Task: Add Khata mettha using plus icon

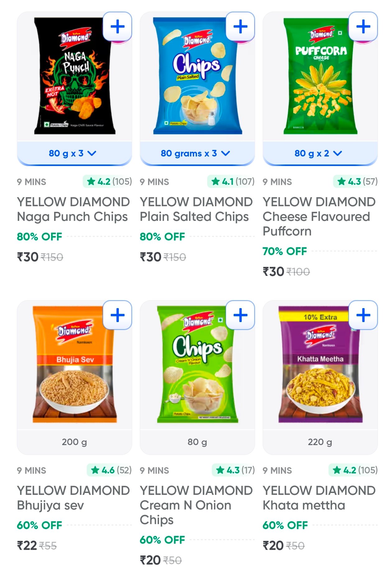Action: pyautogui.click(x=363, y=315)
